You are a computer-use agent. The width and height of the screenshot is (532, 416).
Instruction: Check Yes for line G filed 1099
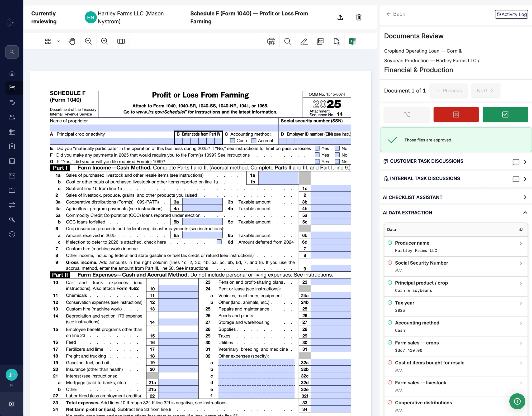tap(317, 161)
